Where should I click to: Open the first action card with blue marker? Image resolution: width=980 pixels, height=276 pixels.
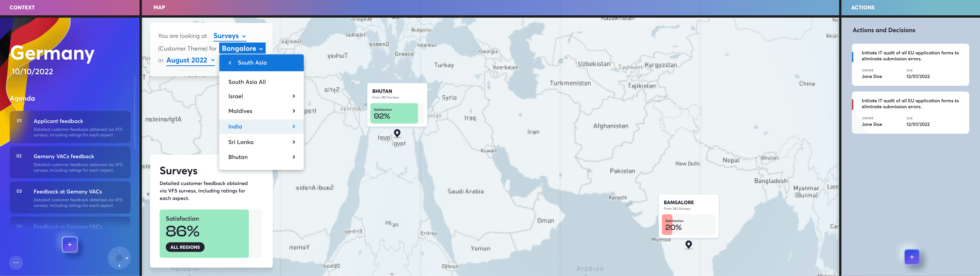click(x=910, y=65)
